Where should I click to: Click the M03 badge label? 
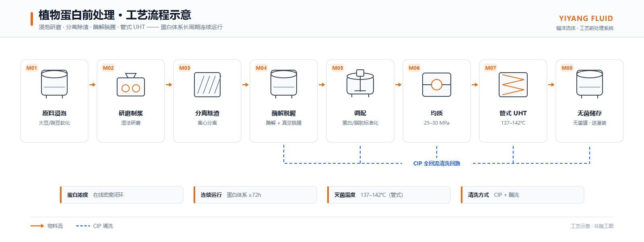[185, 68]
